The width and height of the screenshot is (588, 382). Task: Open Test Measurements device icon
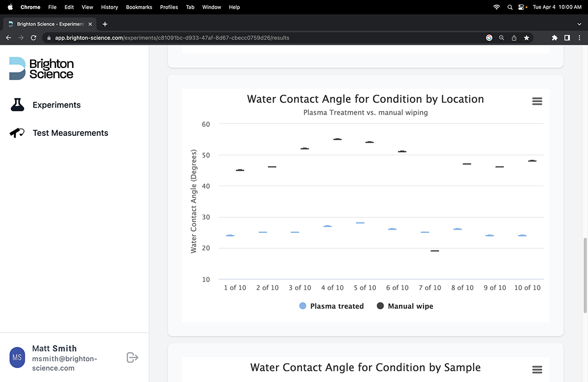(17, 133)
